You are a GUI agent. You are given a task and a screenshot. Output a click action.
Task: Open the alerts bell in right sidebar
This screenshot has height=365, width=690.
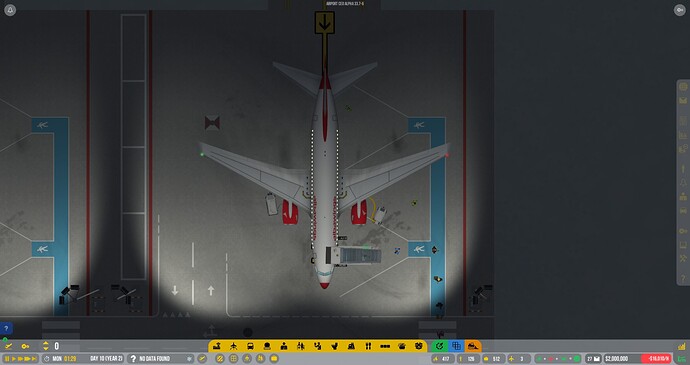(683, 182)
